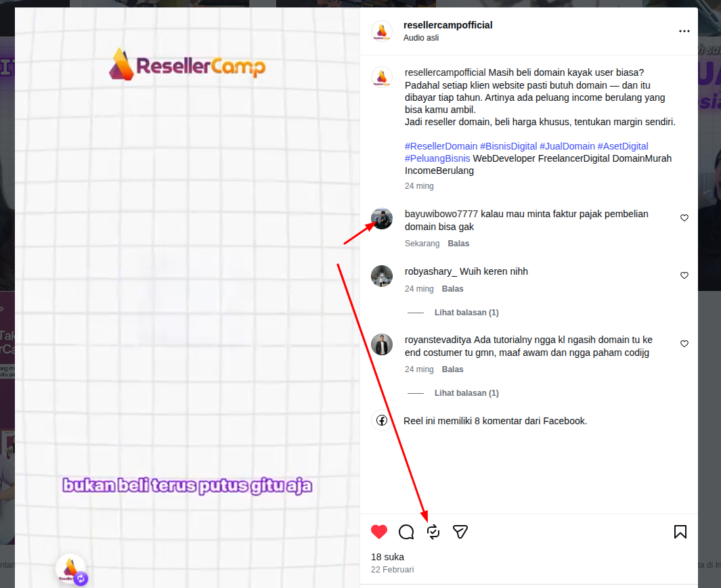Click bayuwibowo7777's profile picture
Screen dimensions: 721x588
pyautogui.click(x=382, y=219)
